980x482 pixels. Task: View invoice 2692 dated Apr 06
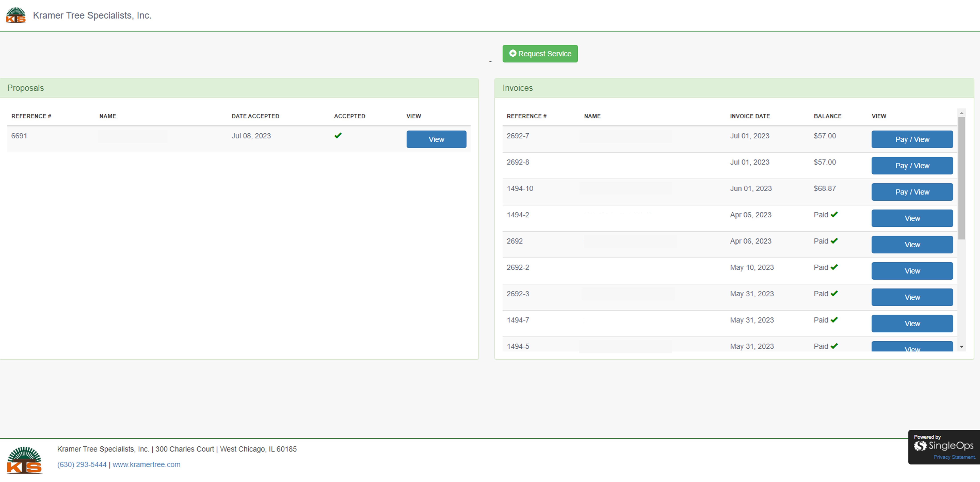pyautogui.click(x=912, y=244)
